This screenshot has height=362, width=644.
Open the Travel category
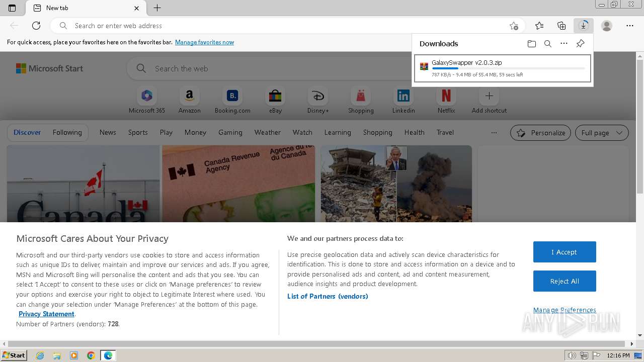(x=445, y=132)
